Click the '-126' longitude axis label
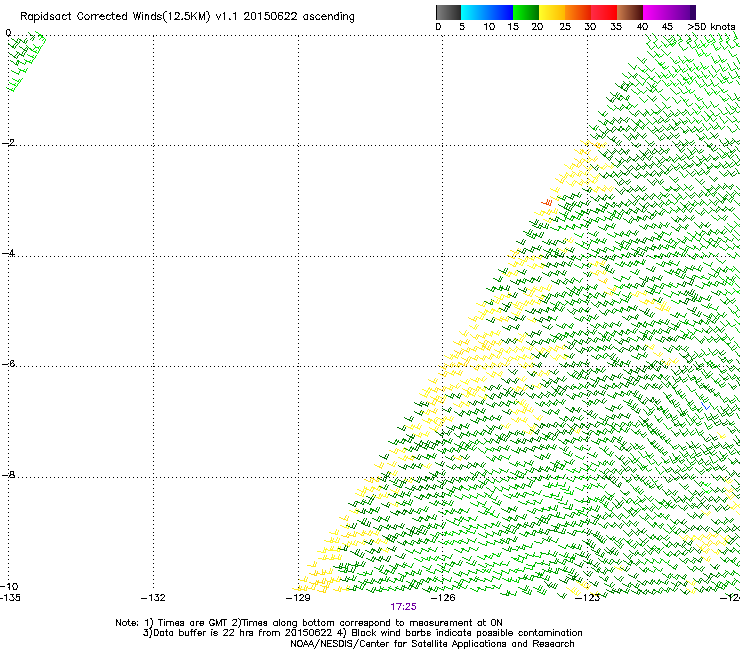The height and width of the screenshot is (650, 740). (x=443, y=598)
